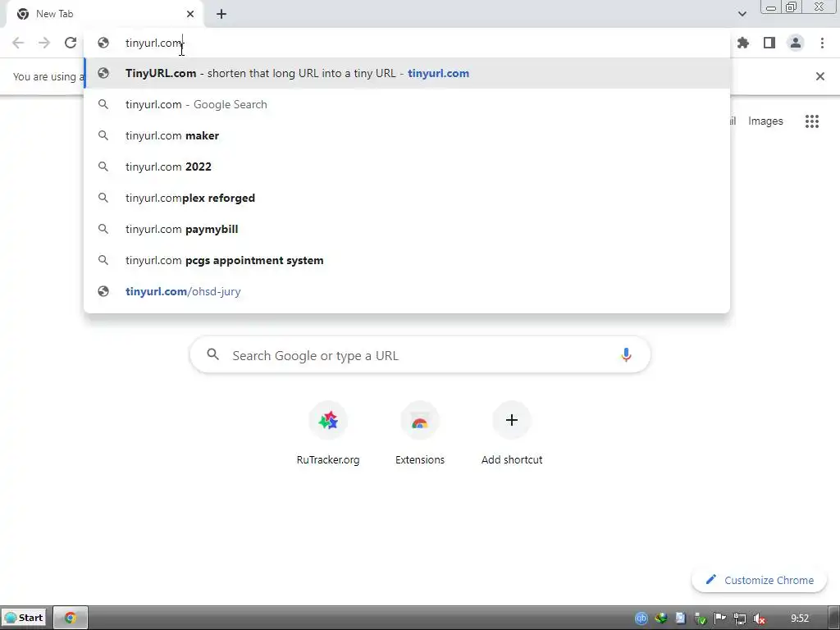
Task: Select 'tinyurl.com - Google Search' suggestion
Action: tap(407, 104)
